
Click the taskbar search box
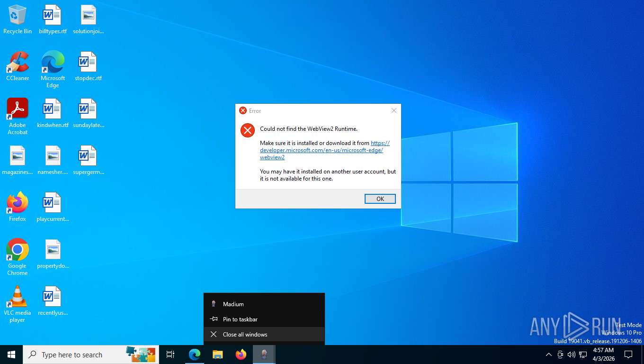pos(91,355)
